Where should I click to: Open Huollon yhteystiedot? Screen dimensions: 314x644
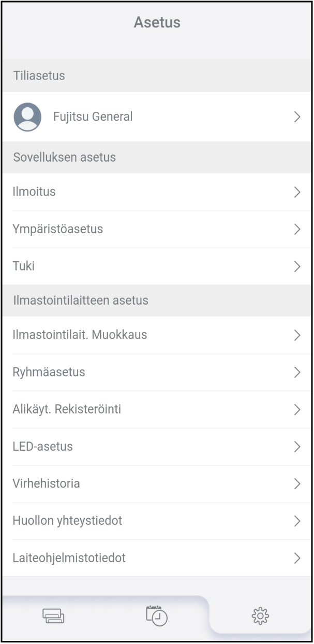tap(157, 521)
